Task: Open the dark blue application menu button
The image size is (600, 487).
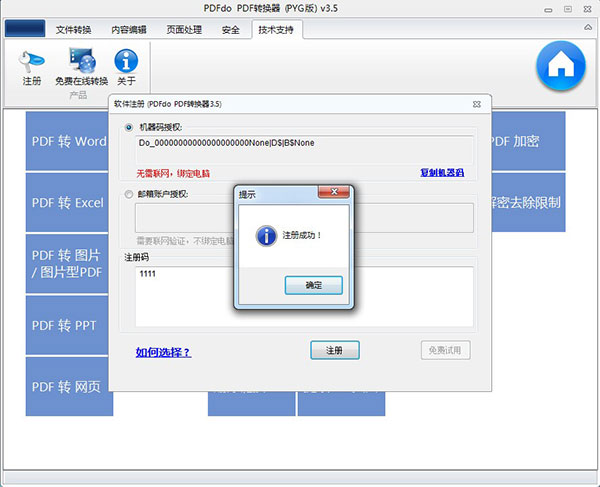Action: click(25, 29)
